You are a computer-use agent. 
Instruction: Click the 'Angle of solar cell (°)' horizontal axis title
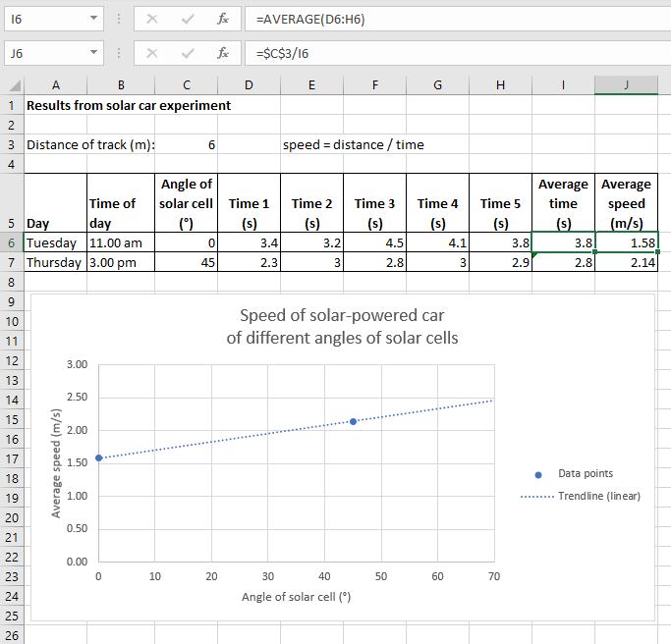(x=296, y=597)
